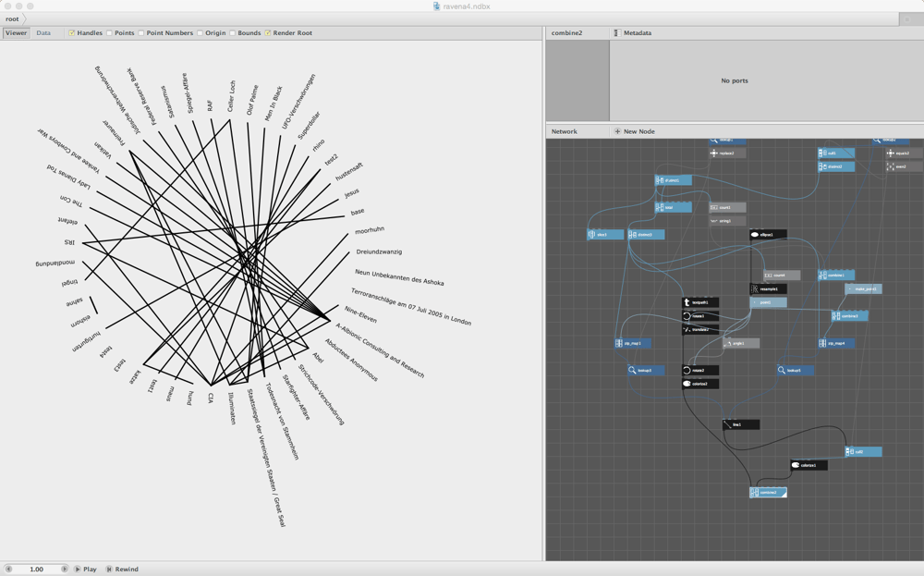Select the count4 node
Image resolution: width=924 pixels, height=576 pixels.
point(782,276)
